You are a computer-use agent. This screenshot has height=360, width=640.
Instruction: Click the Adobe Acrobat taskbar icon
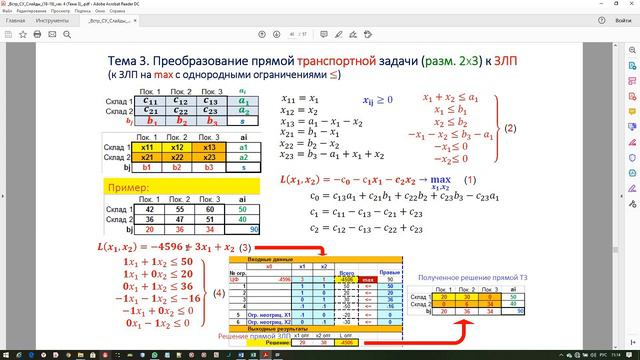click(265, 355)
